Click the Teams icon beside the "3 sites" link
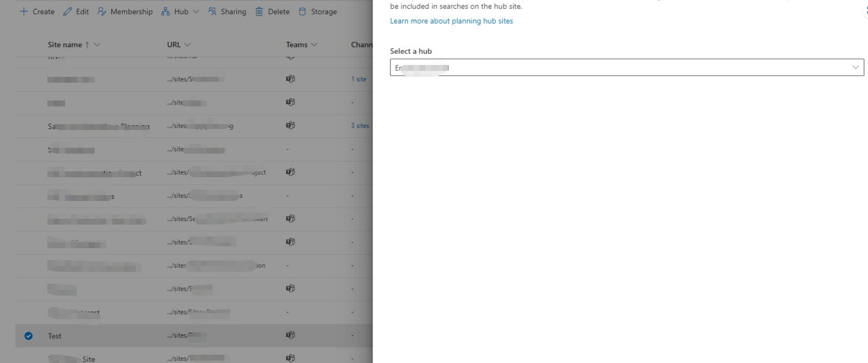 coord(290,125)
